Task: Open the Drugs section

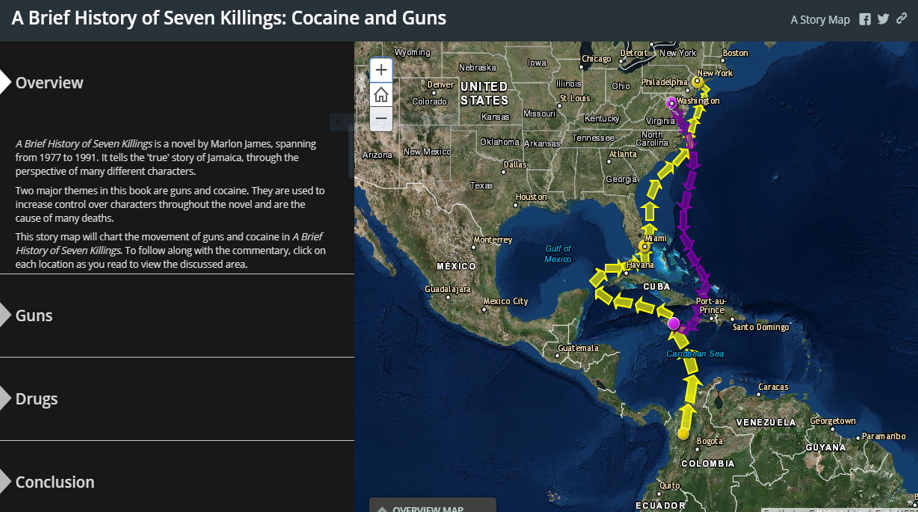Action: point(36,398)
